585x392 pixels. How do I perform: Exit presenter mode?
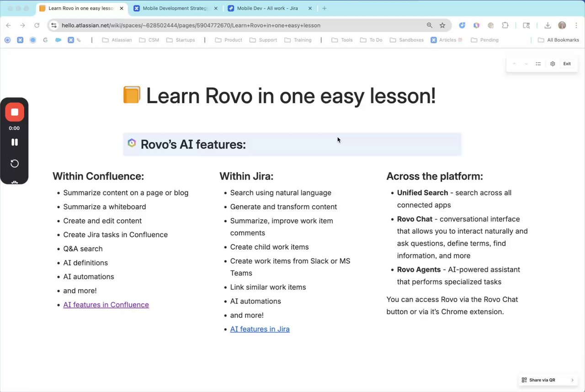[567, 64]
